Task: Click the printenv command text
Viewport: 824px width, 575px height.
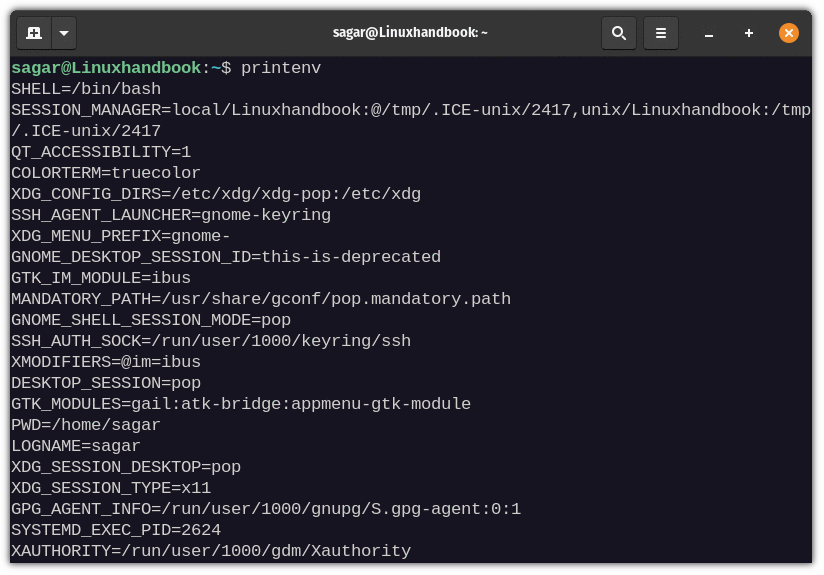Action: pos(281,68)
